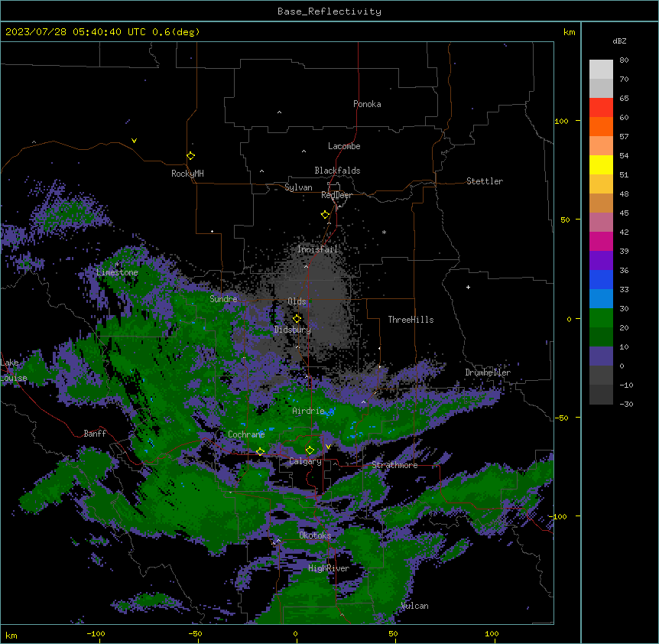Click the Lake Louise label at left edge
Screen dimensions: 659x644
pos(14,370)
